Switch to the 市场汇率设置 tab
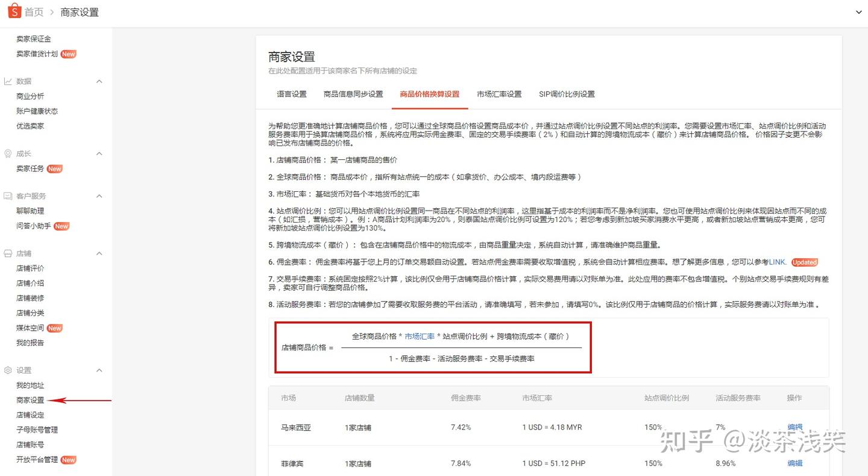 (x=499, y=94)
